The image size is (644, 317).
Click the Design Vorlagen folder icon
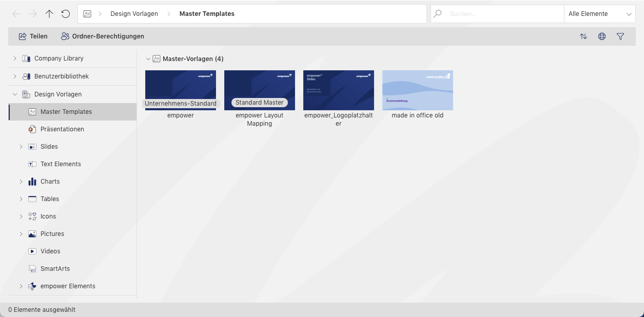(x=26, y=94)
